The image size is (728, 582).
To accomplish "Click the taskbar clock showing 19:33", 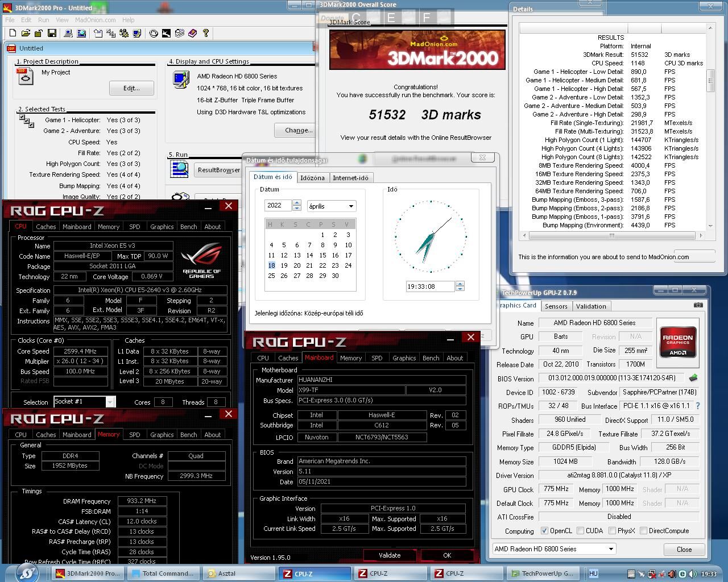I will pyautogui.click(x=709, y=574).
